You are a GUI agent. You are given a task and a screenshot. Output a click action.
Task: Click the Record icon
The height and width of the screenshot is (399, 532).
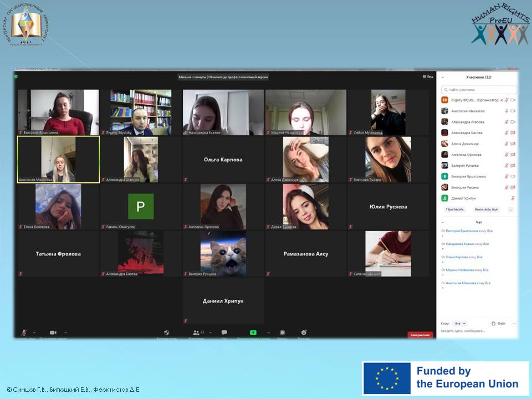(x=282, y=332)
